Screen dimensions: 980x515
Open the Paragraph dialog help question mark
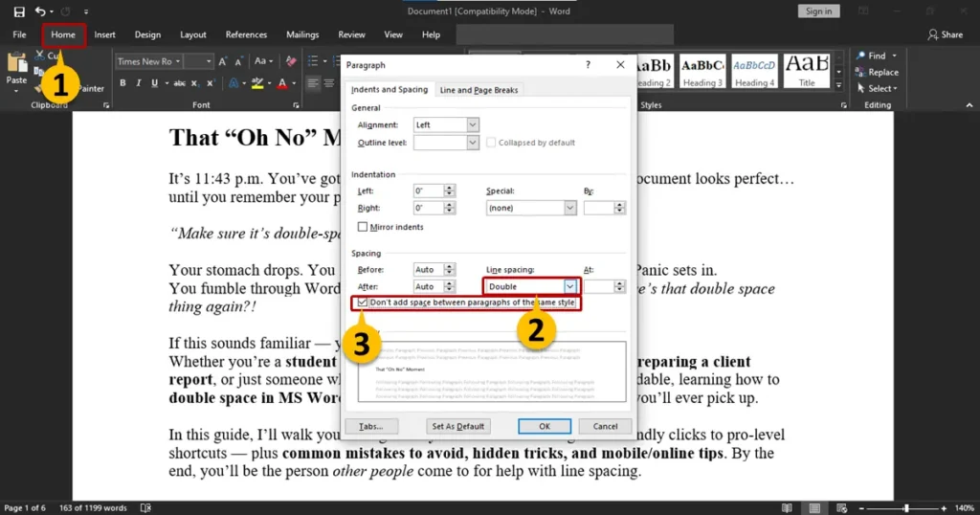[588, 65]
